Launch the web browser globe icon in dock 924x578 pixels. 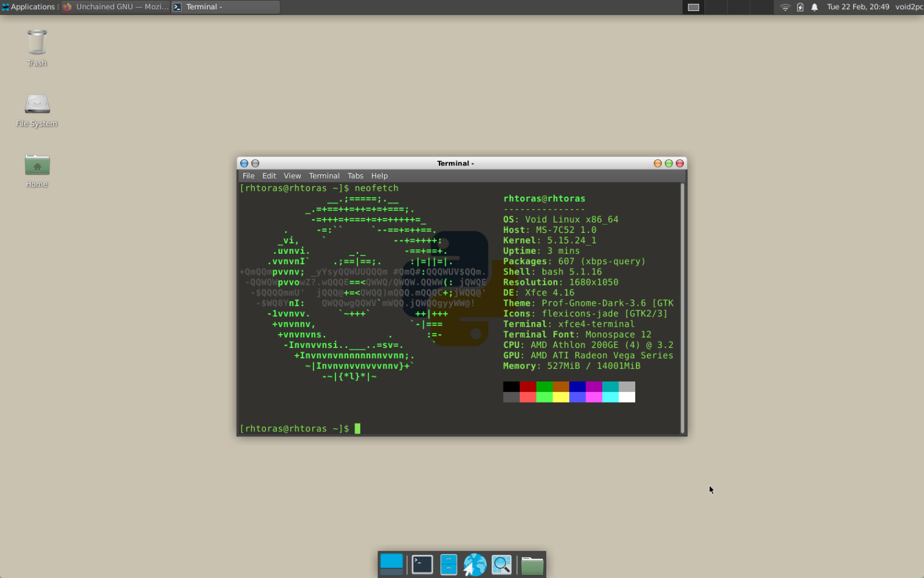475,565
